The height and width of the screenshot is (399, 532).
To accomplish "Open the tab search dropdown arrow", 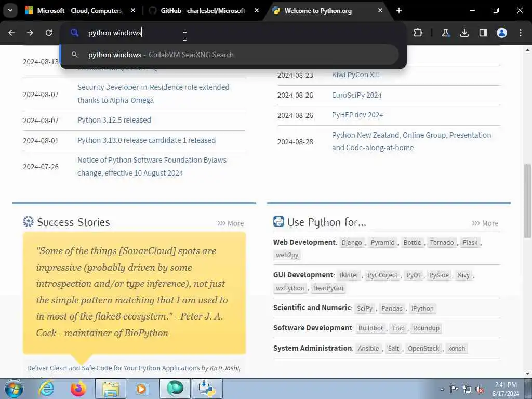I will pos(10,10).
